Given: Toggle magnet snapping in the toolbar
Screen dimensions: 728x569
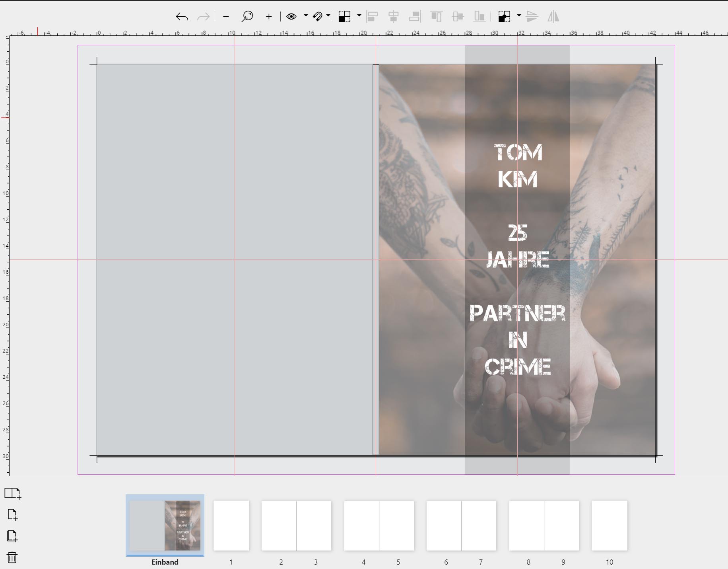Looking at the screenshot, I should 318,17.
